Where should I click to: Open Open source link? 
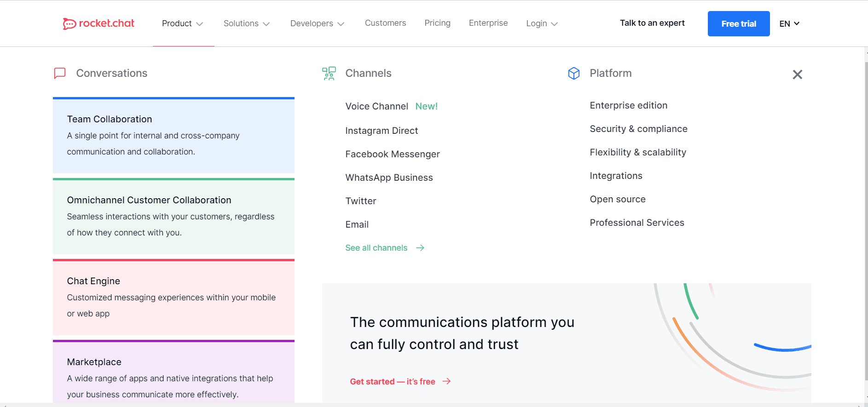618,199
